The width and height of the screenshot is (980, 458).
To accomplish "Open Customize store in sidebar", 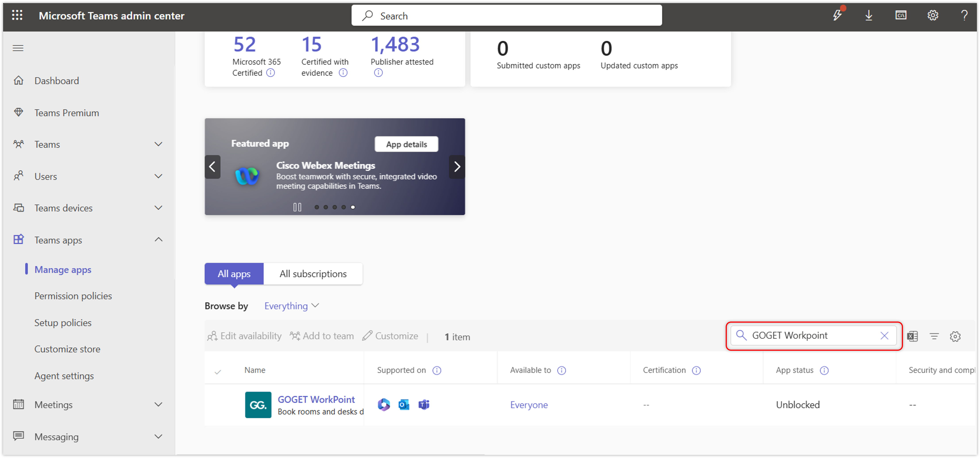I will pos(67,349).
